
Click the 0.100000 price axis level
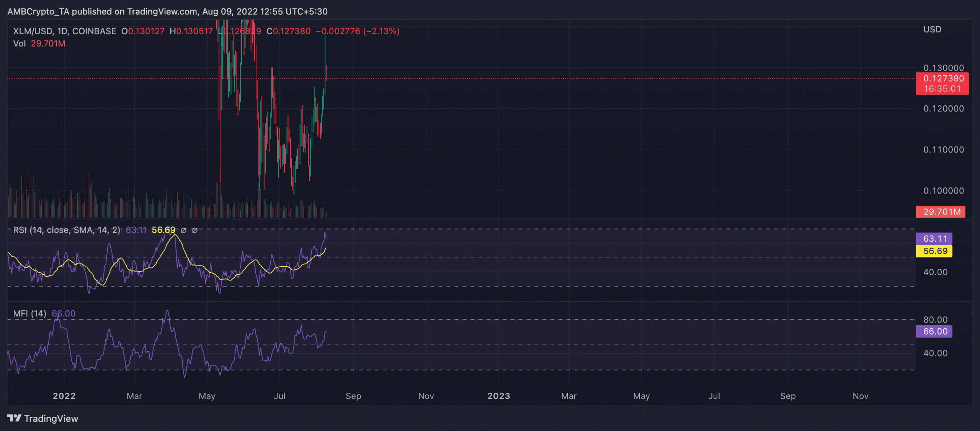tap(943, 190)
